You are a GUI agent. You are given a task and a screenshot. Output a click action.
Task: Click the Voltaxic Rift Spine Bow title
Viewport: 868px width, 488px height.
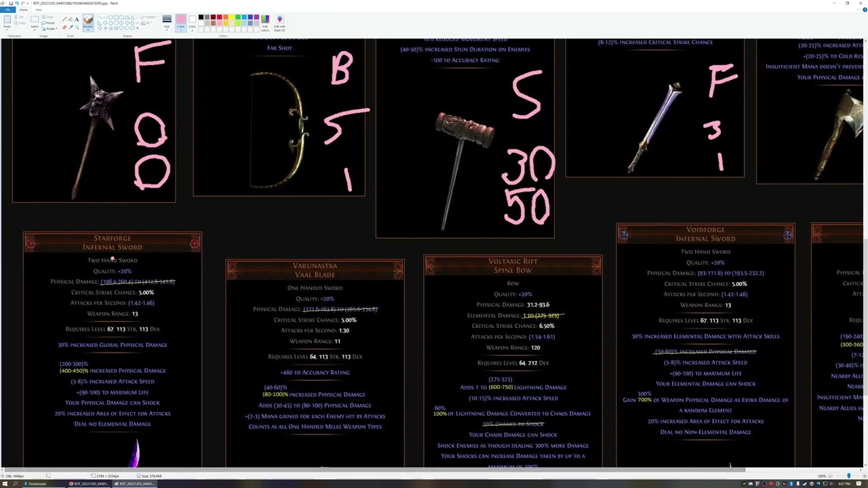tap(513, 266)
